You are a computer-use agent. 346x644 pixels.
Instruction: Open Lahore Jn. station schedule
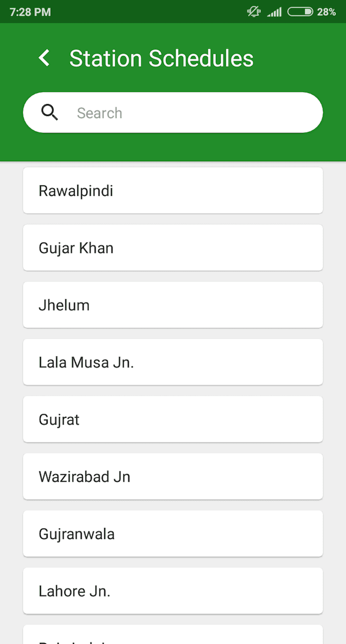point(173,591)
